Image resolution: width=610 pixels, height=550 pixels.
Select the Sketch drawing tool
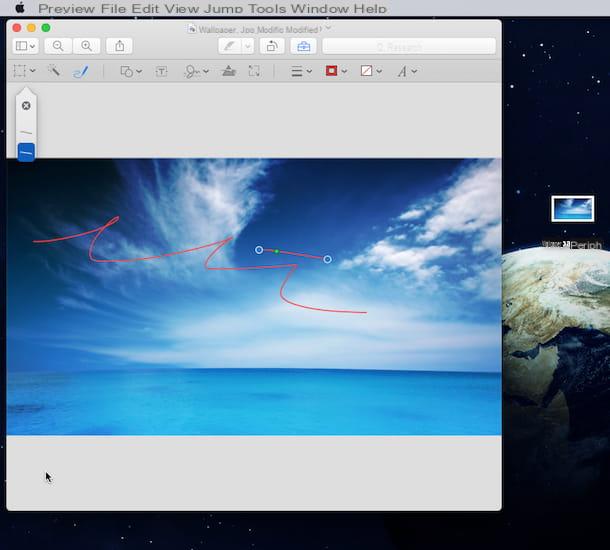(x=81, y=71)
